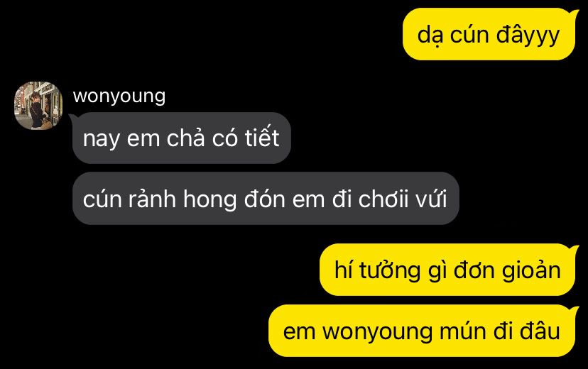Click the word 'tưởng' in the yellow bubble
The width and height of the screenshot is (588, 369).
tap(390, 271)
